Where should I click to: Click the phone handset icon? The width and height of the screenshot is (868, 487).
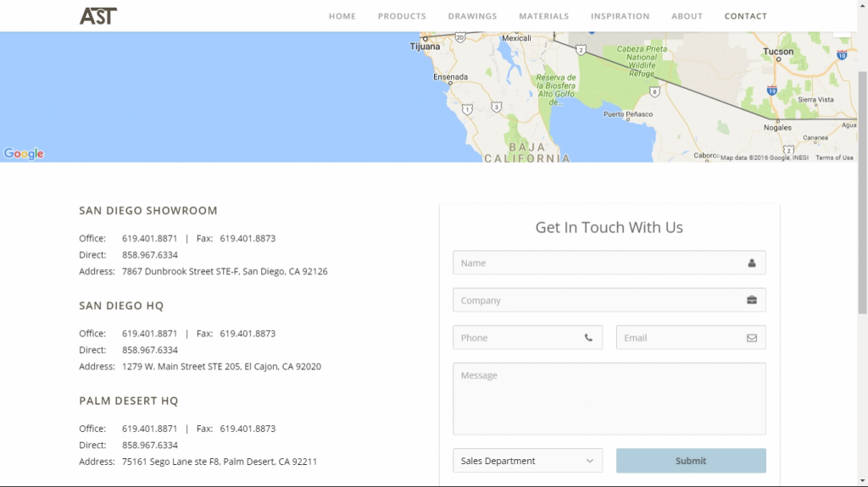pos(588,338)
